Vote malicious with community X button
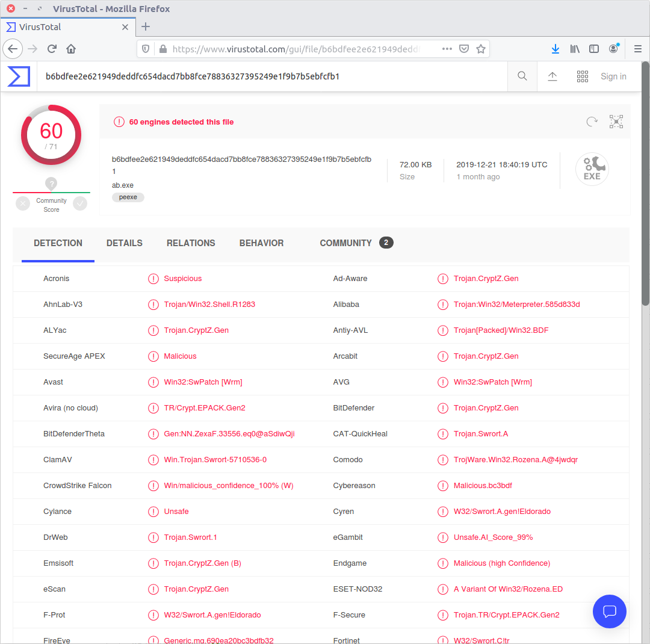Viewport: 650px width, 644px height. [x=23, y=204]
